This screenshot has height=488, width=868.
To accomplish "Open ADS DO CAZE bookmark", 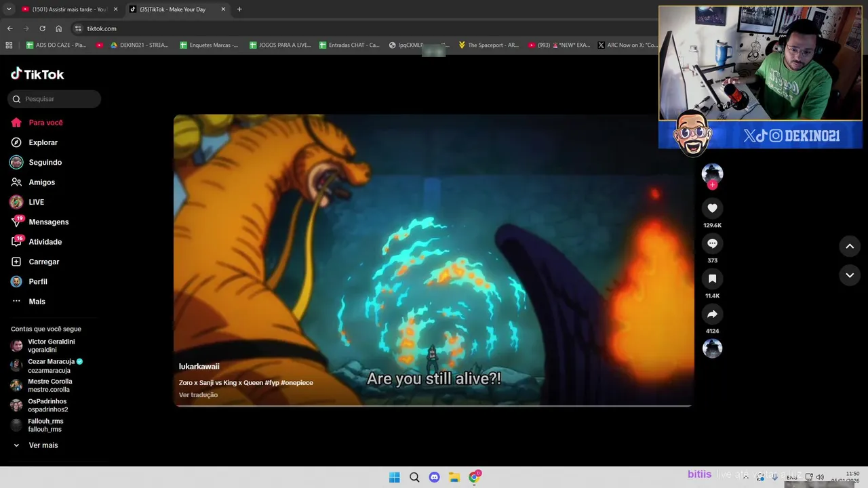I will pyautogui.click(x=56, y=45).
